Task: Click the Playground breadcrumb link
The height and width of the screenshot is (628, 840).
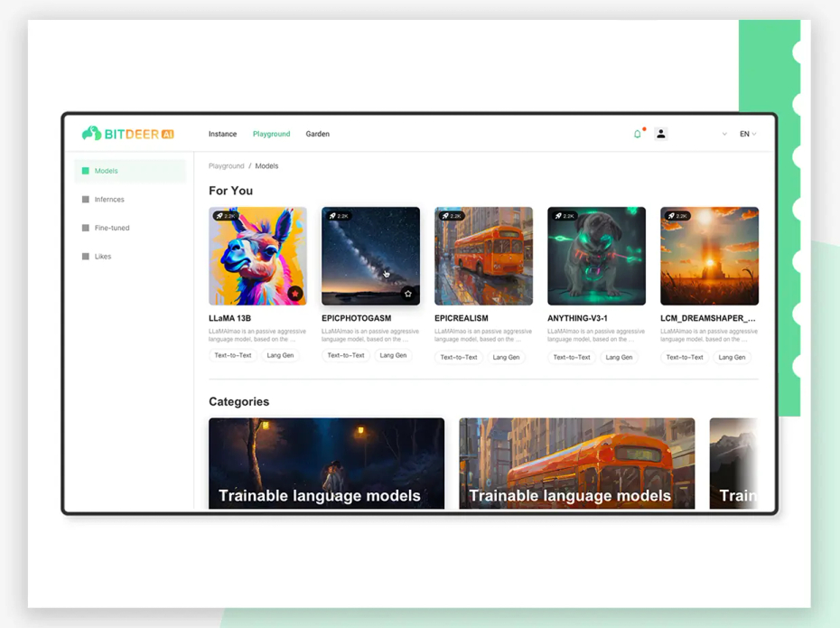Action: [x=226, y=166]
